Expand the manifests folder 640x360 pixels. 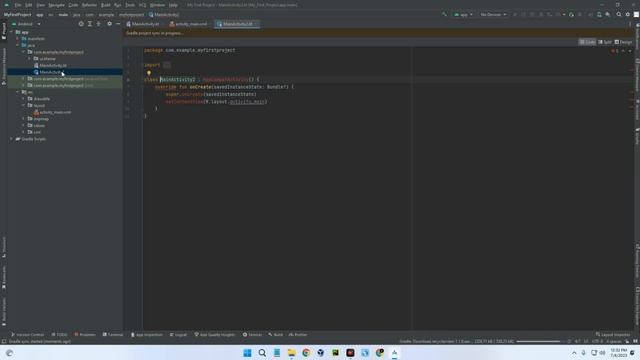[x=18, y=39]
